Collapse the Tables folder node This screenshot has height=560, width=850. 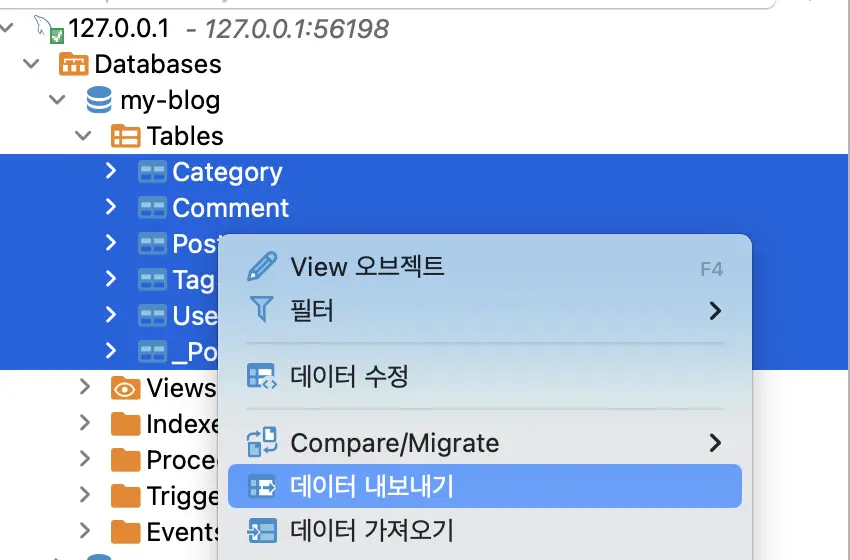click(x=84, y=136)
